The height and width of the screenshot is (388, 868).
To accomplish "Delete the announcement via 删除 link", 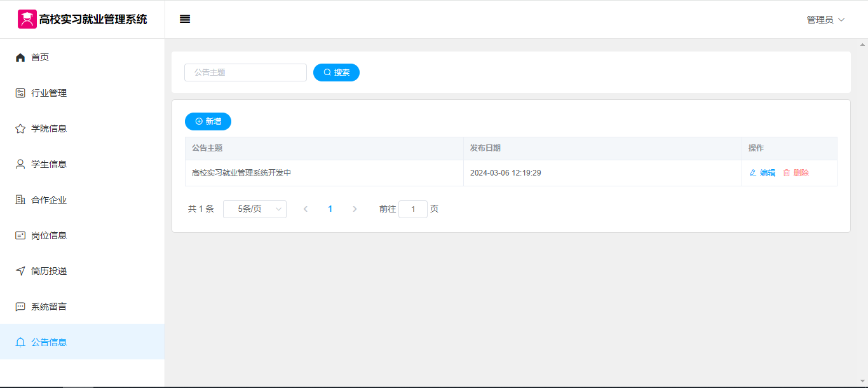I will [x=796, y=173].
